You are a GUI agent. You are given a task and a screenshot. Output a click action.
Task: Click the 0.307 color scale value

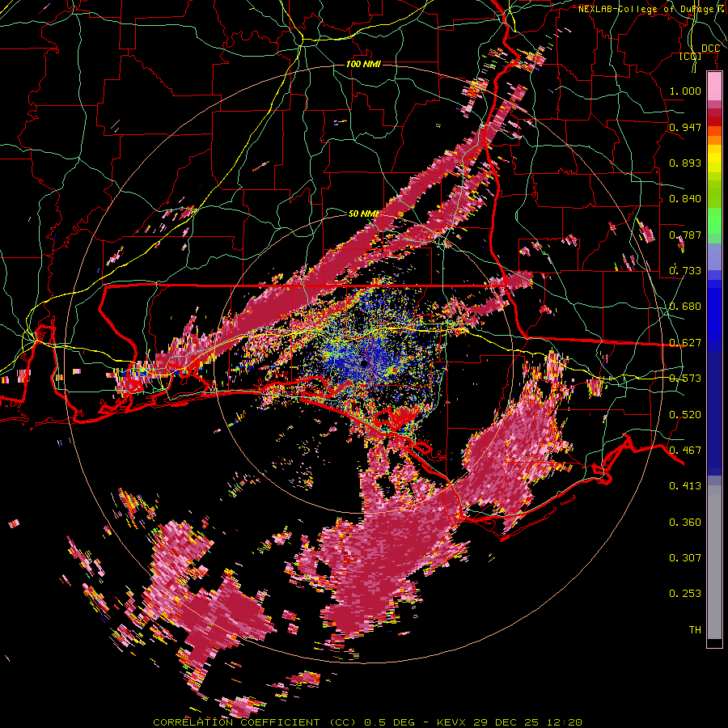[685, 558]
